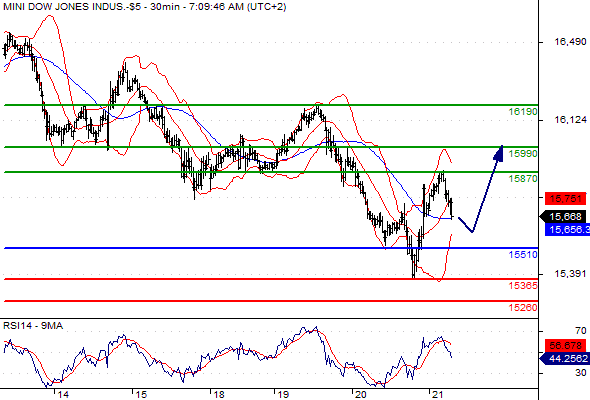Click the RSI14 - 9MA indicator title
The height and width of the screenshot is (400, 590).
point(33,326)
